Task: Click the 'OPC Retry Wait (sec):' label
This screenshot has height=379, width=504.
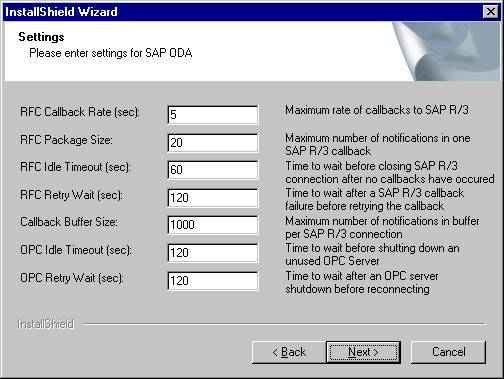Action: point(72,278)
